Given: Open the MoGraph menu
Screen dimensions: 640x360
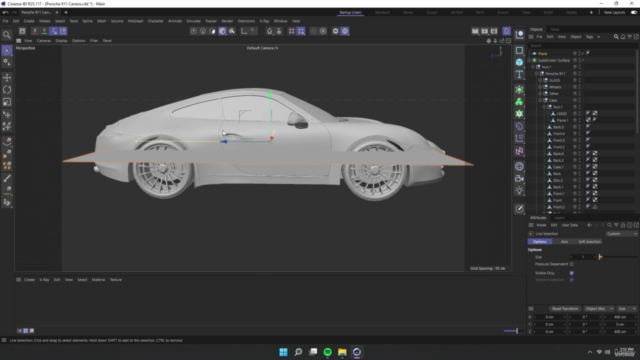Looking at the screenshot, I should click(135, 21).
